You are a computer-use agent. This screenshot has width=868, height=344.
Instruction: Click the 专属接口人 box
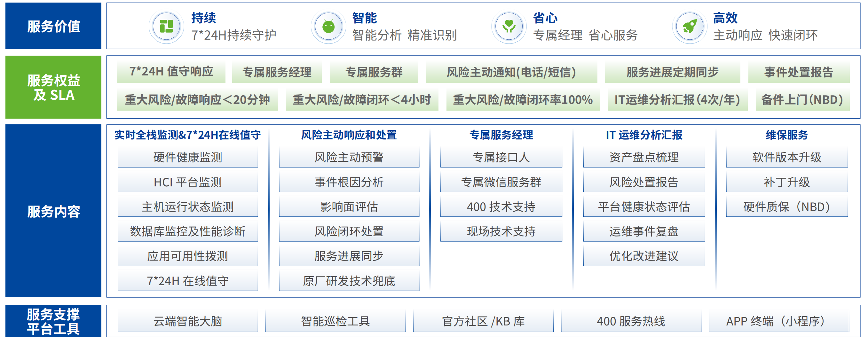[x=501, y=157]
